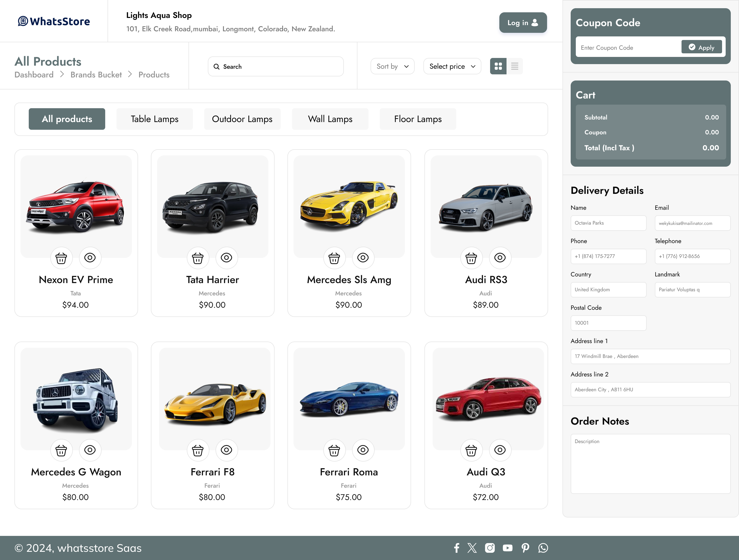Screen dimensions: 739x560
Task: Open Facebook icon in footer
Action: [456, 548]
